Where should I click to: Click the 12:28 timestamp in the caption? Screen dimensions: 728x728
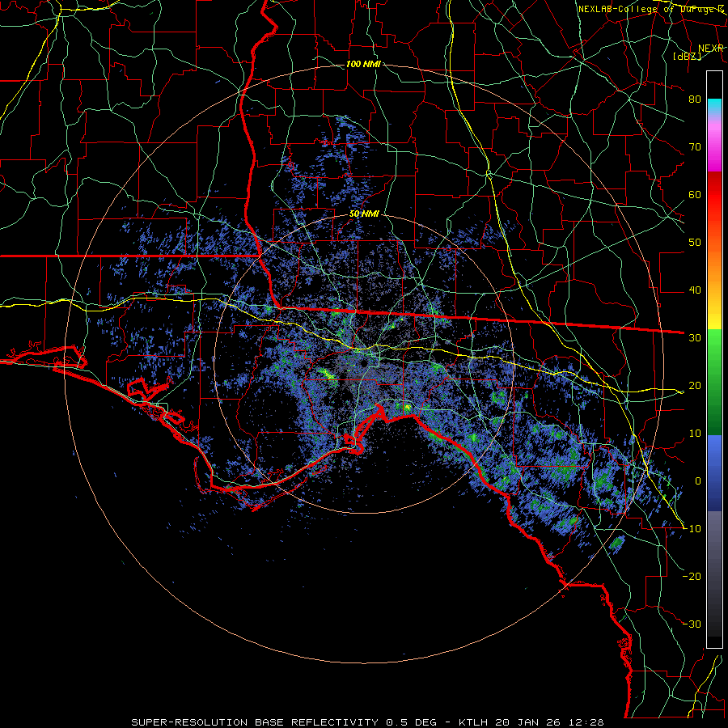point(586,722)
